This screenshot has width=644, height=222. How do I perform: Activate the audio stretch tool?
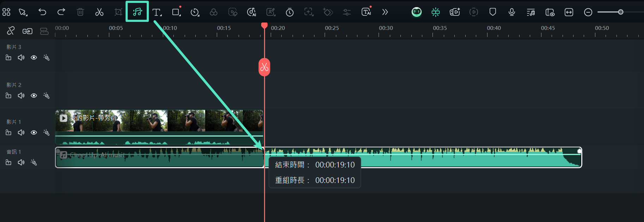[137, 12]
